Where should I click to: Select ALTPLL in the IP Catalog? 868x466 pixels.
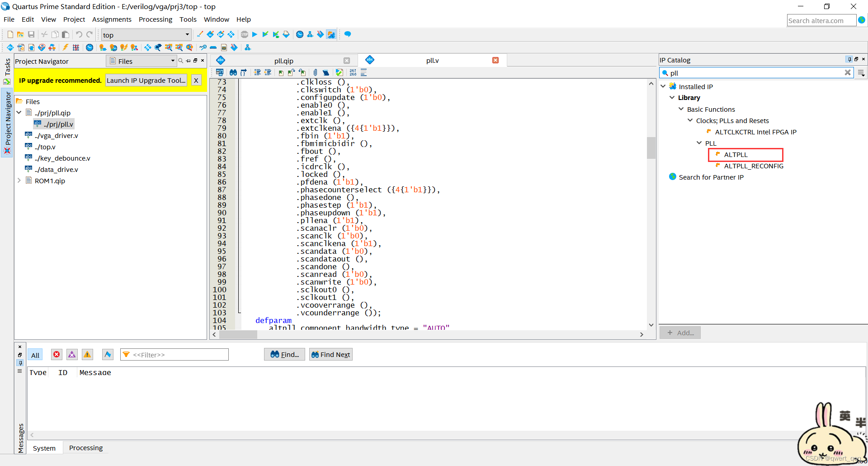736,155
